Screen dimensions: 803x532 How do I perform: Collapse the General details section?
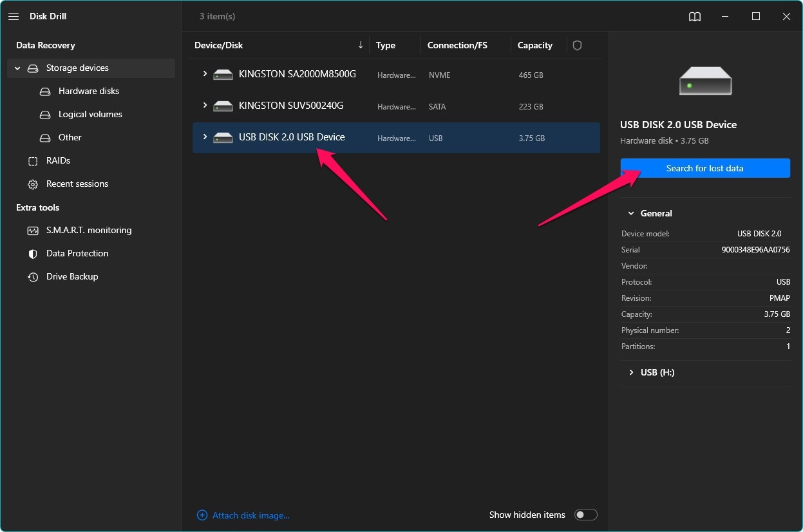tap(630, 213)
